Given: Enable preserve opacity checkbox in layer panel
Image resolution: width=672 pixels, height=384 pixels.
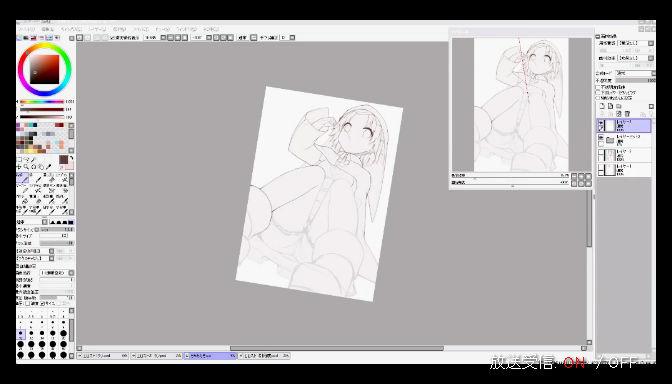Looking at the screenshot, I should [598, 87].
